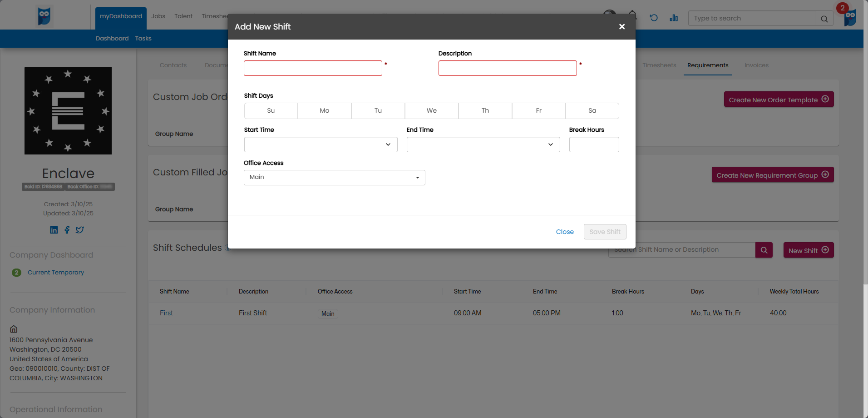Click the LinkedIn icon under Enclave

[54, 230]
